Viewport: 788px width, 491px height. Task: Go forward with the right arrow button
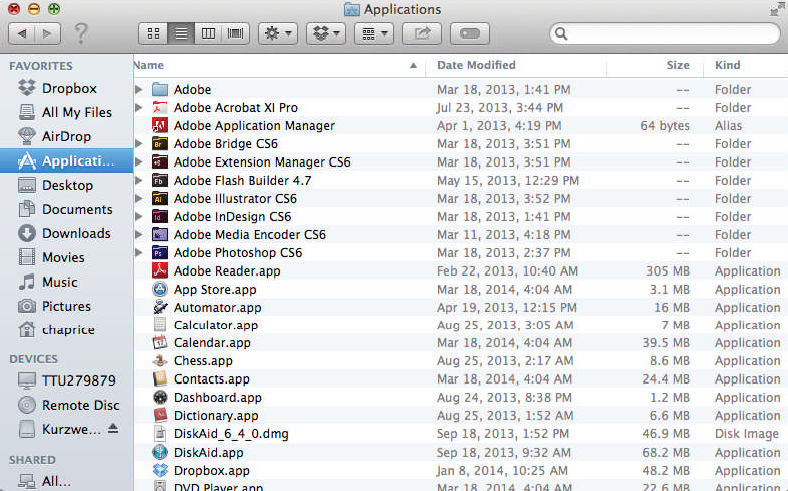click(x=47, y=34)
